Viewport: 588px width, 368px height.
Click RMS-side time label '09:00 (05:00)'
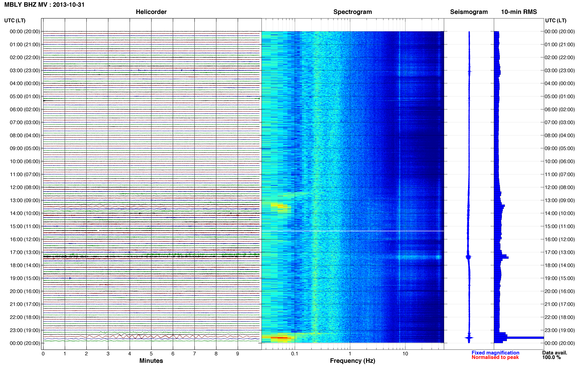pyautogui.click(x=560, y=148)
